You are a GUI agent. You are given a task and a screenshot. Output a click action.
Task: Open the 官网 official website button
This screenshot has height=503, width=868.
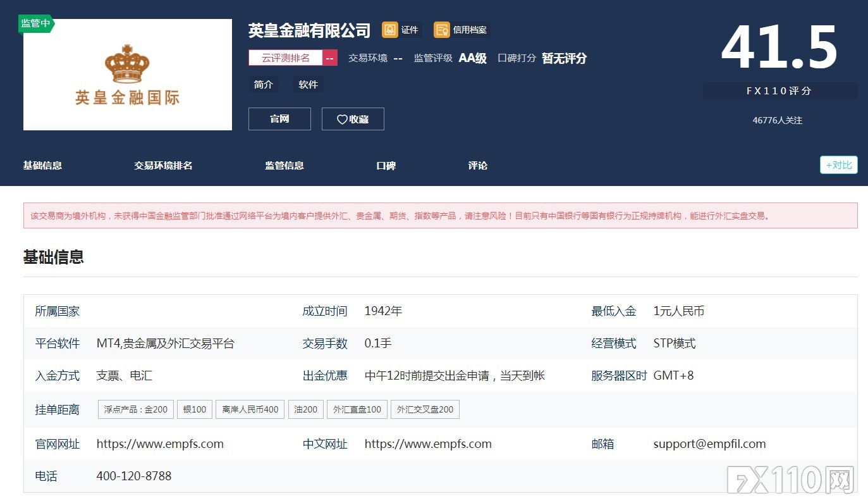pos(279,119)
